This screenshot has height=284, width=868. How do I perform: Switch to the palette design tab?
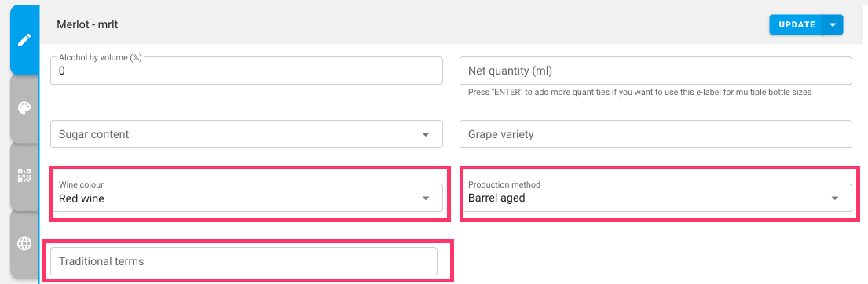point(24,107)
